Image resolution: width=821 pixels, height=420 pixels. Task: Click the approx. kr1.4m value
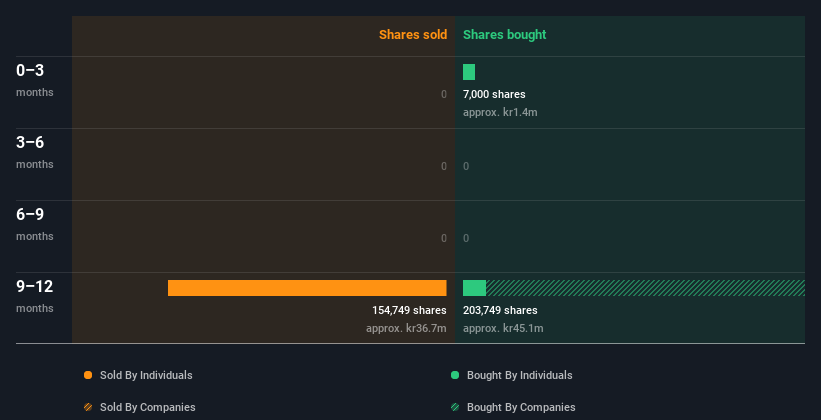point(500,113)
